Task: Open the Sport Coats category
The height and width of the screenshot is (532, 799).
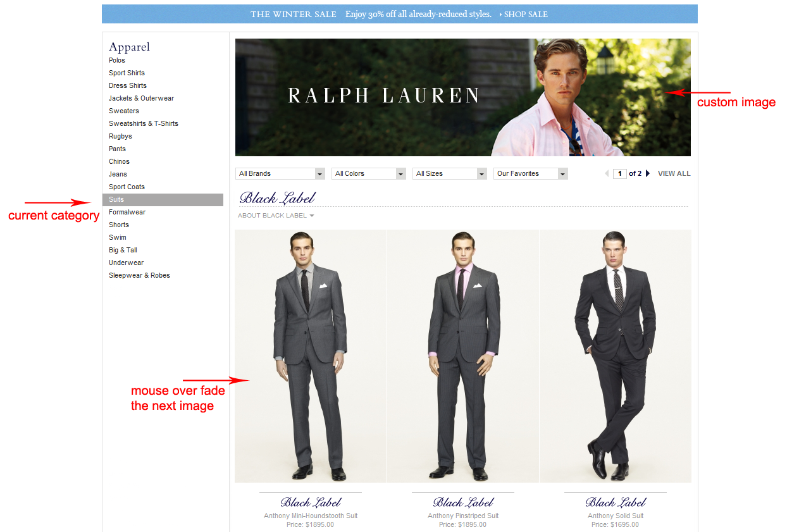Action: tap(127, 187)
